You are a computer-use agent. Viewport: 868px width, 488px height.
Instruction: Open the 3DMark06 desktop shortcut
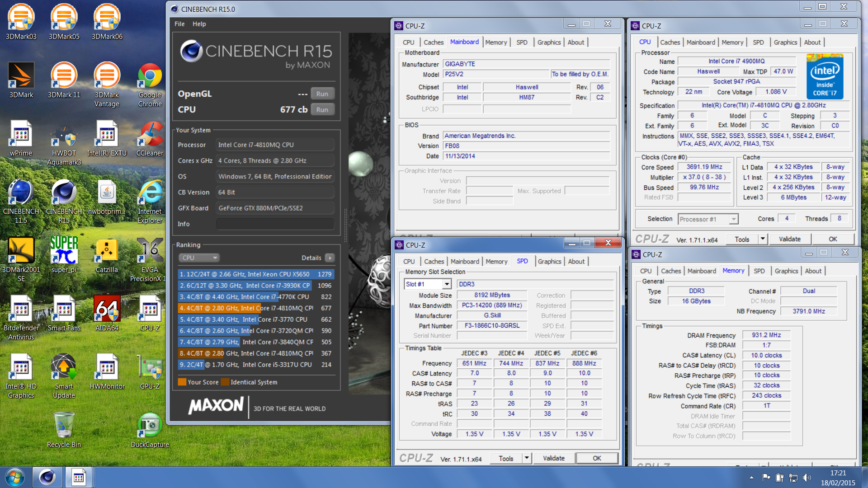(x=107, y=22)
